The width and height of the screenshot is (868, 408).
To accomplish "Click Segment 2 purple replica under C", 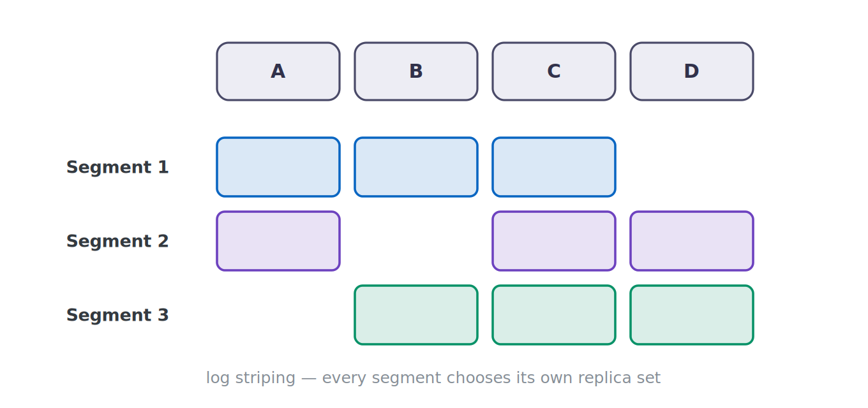I will pyautogui.click(x=554, y=241).
